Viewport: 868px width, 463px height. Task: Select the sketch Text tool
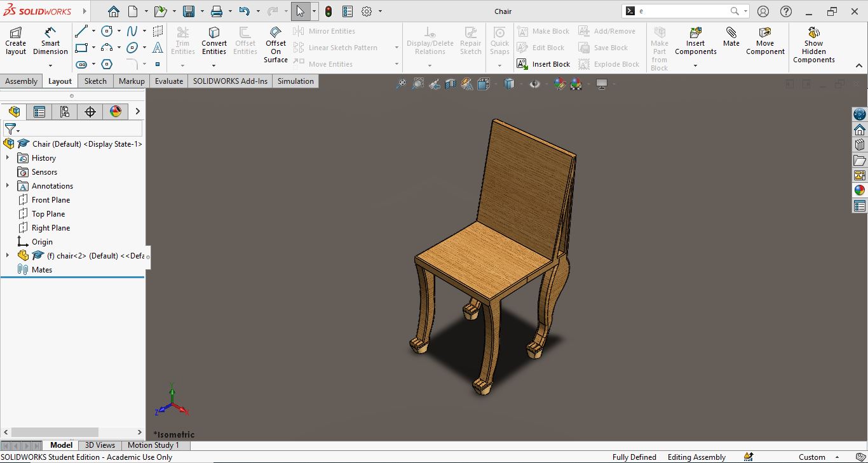(158, 48)
